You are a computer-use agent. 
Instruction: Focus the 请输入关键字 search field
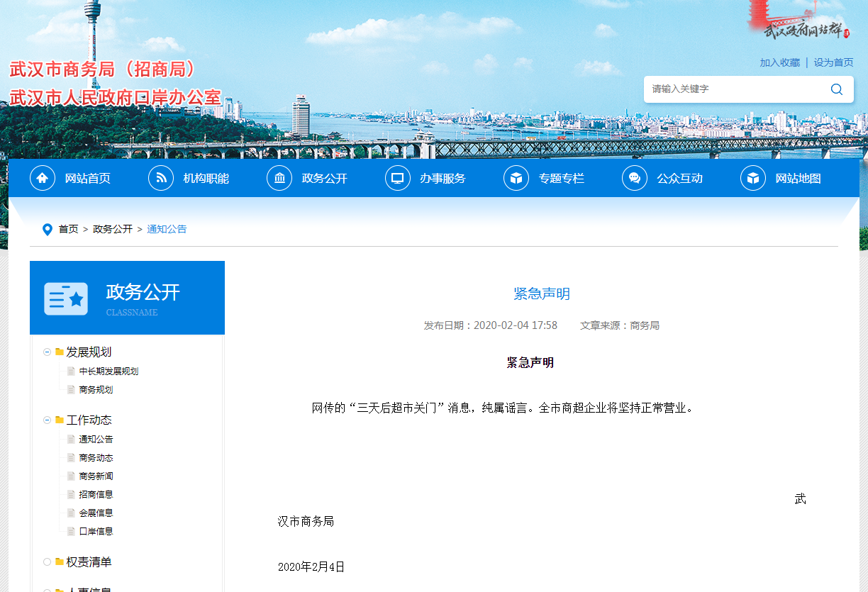pos(734,89)
